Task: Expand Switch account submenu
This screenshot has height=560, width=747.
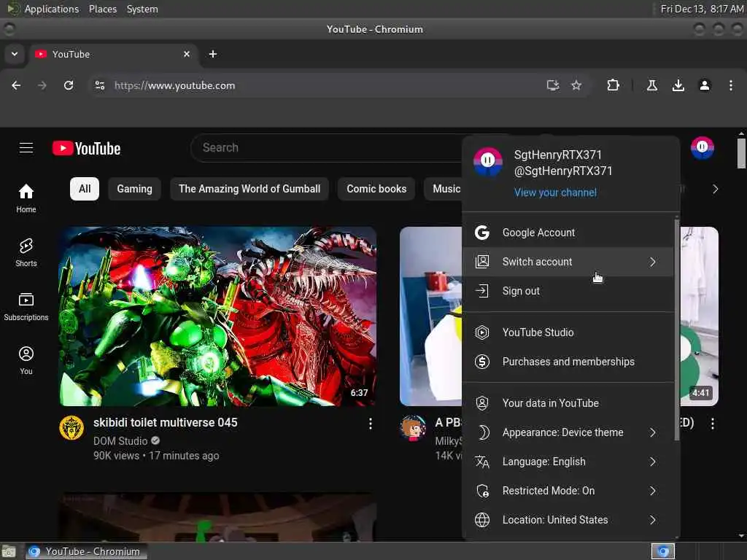Action: tap(568, 262)
